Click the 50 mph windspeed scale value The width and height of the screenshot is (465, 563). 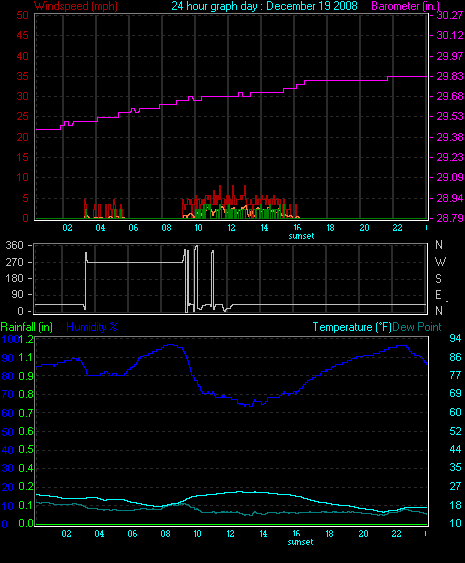click(22, 15)
